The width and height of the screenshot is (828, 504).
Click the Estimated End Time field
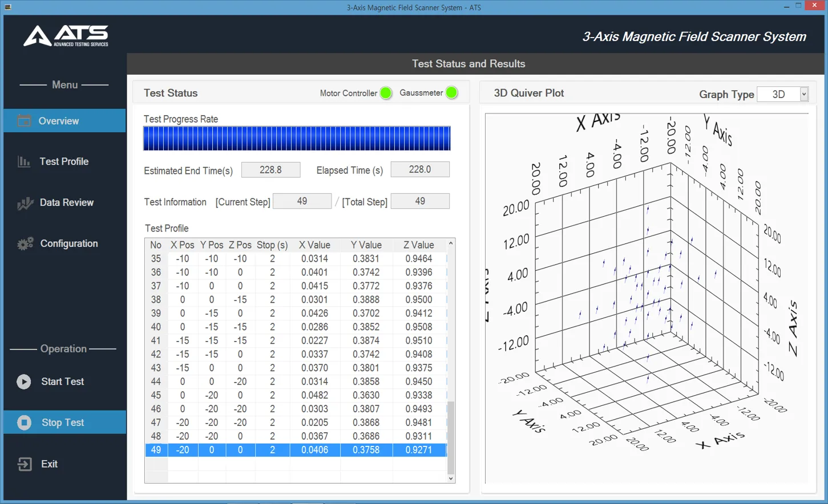click(270, 170)
